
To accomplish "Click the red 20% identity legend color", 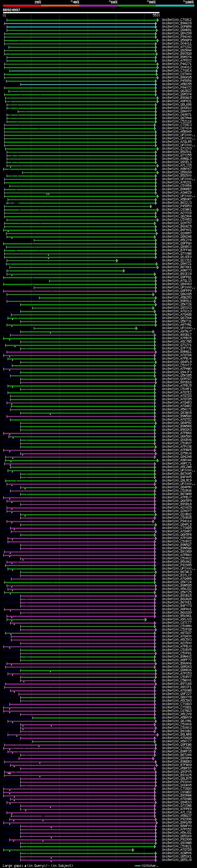I will tap(22, 6).
